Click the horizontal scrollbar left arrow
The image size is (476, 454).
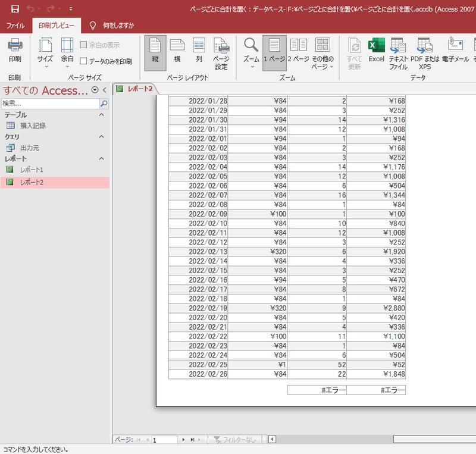click(272, 439)
